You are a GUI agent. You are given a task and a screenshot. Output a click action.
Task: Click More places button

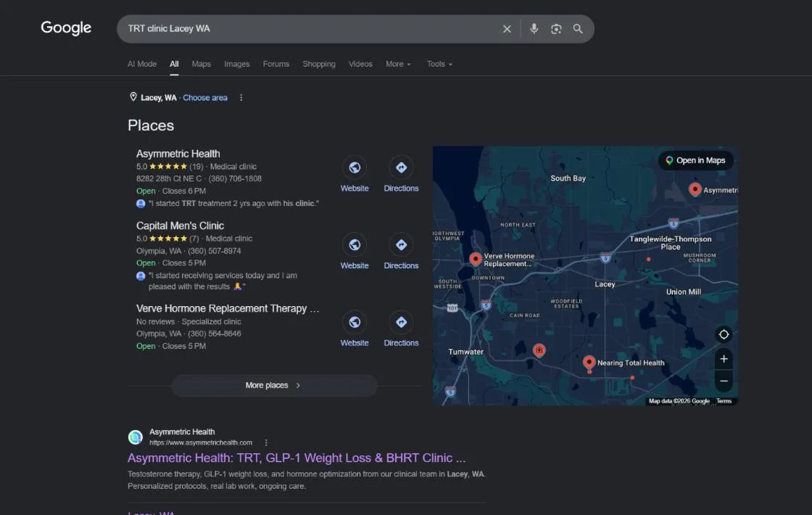point(274,385)
